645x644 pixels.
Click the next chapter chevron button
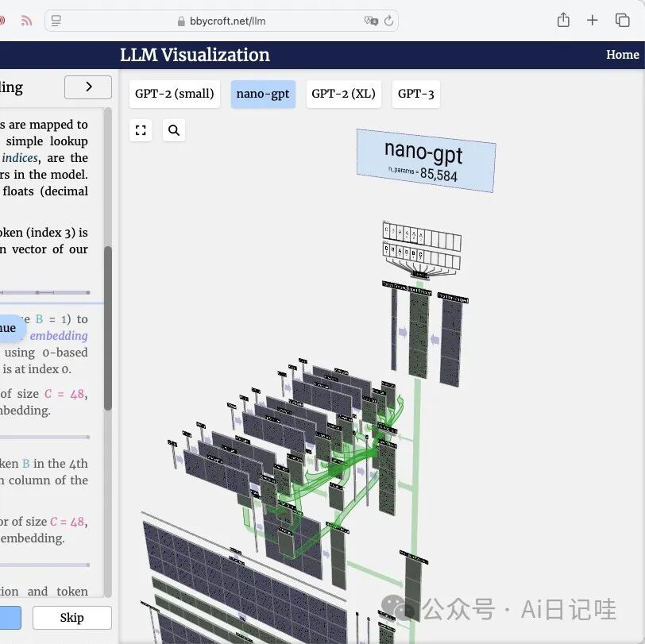[88, 87]
